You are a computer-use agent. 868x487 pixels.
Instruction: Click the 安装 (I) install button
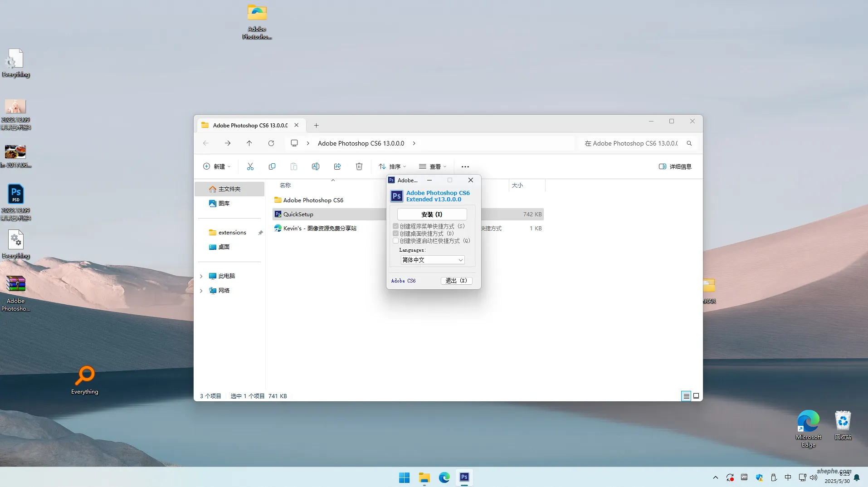(x=432, y=214)
